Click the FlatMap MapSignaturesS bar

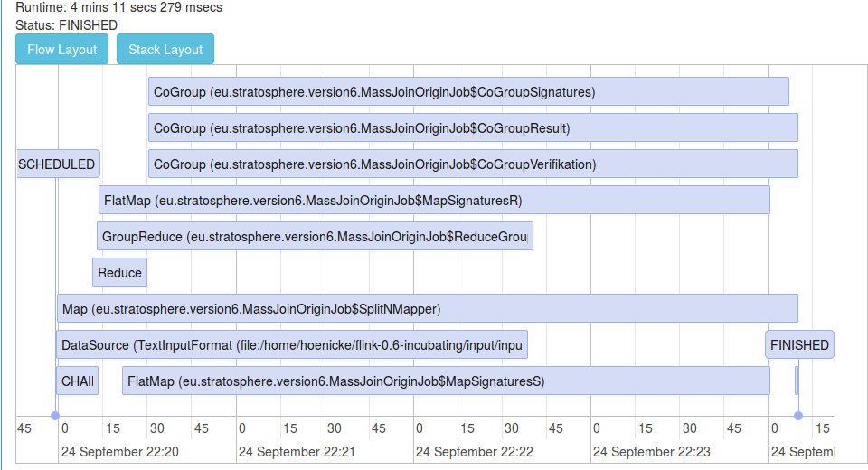click(x=446, y=381)
